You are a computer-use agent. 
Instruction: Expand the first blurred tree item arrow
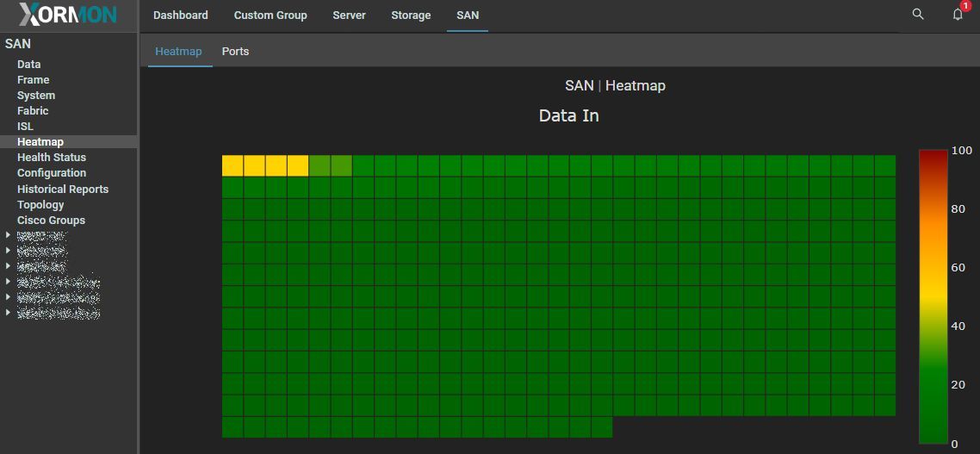(9, 235)
